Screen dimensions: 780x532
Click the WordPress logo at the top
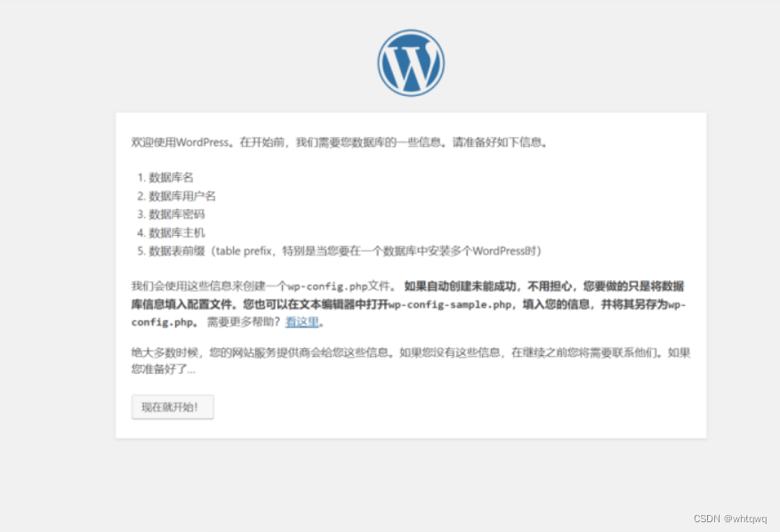(x=411, y=63)
